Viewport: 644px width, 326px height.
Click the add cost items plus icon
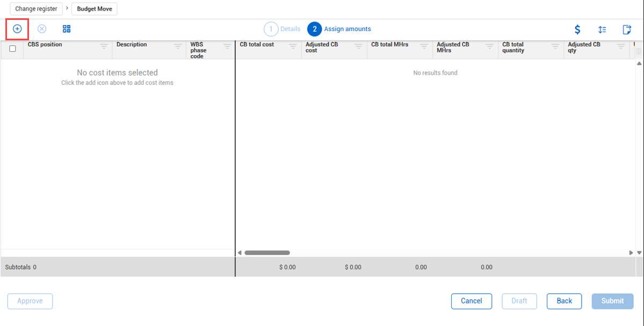pyautogui.click(x=17, y=29)
